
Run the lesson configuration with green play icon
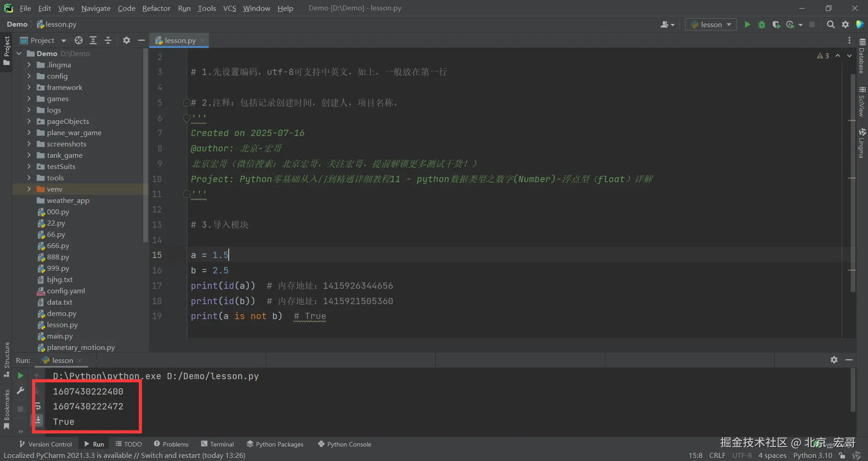pos(747,24)
